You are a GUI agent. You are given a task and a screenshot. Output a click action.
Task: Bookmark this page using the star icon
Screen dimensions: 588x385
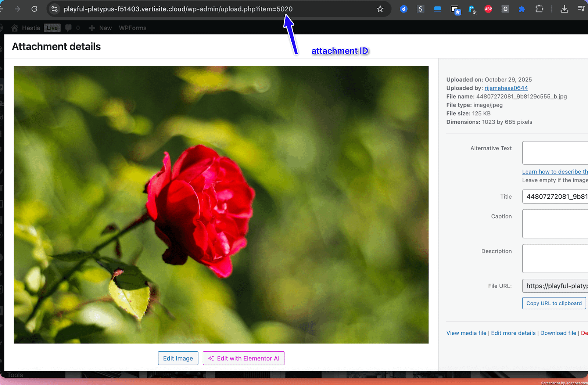pos(380,9)
